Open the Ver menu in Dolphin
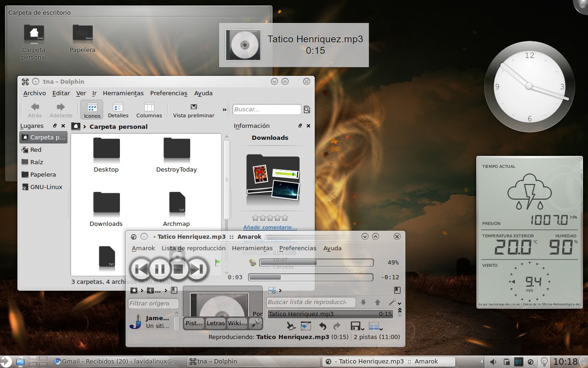Viewport: 588px width, 368px height. pyautogui.click(x=81, y=93)
